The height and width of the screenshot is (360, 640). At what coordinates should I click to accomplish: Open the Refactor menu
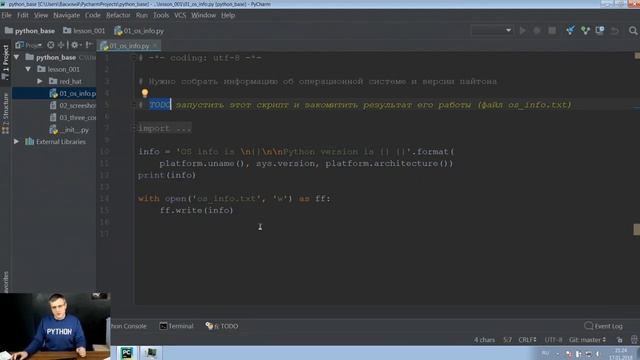tap(118, 15)
